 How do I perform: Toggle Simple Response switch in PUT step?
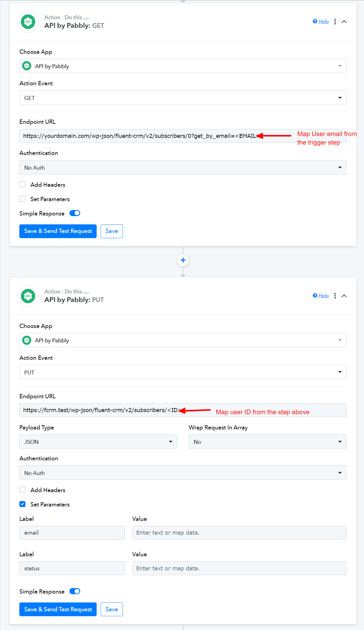point(75,591)
